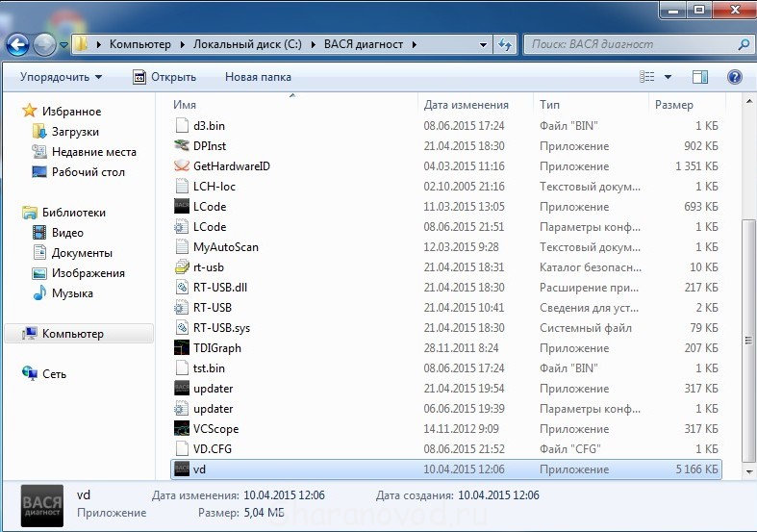Expand the view options dropdown arrow
757x532 pixels.
click(x=669, y=77)
